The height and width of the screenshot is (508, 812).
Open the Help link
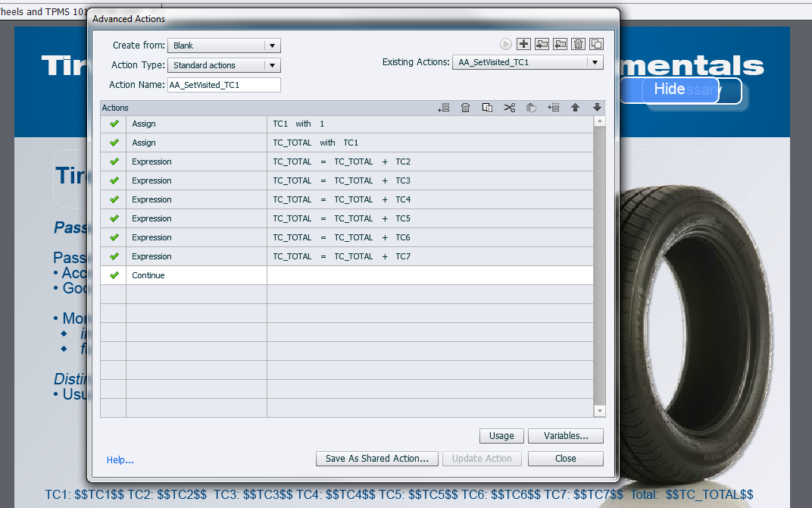pos(120,460)
